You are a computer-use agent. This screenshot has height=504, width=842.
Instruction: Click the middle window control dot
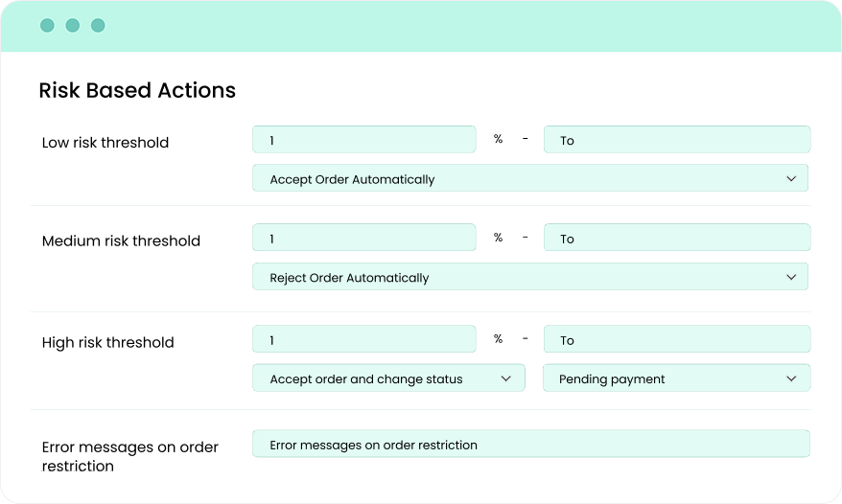coord(73,26)
